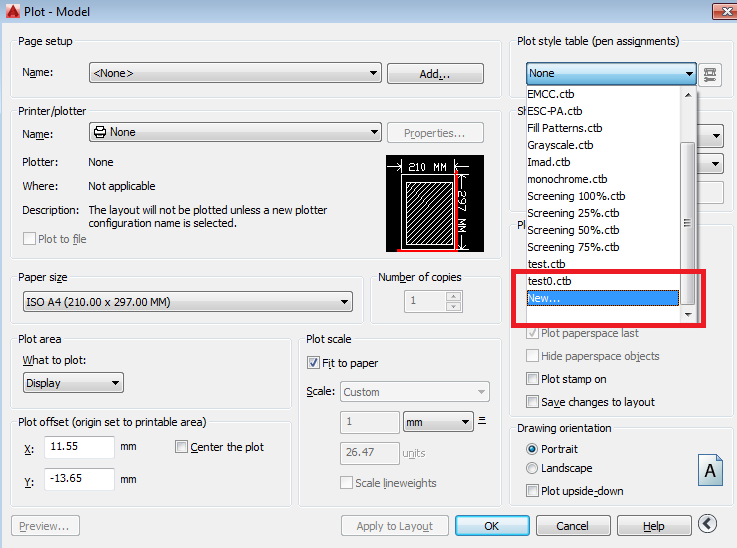Open the Printer/plotter Name dropdown

pyautogui.click(x=235, y=132)
